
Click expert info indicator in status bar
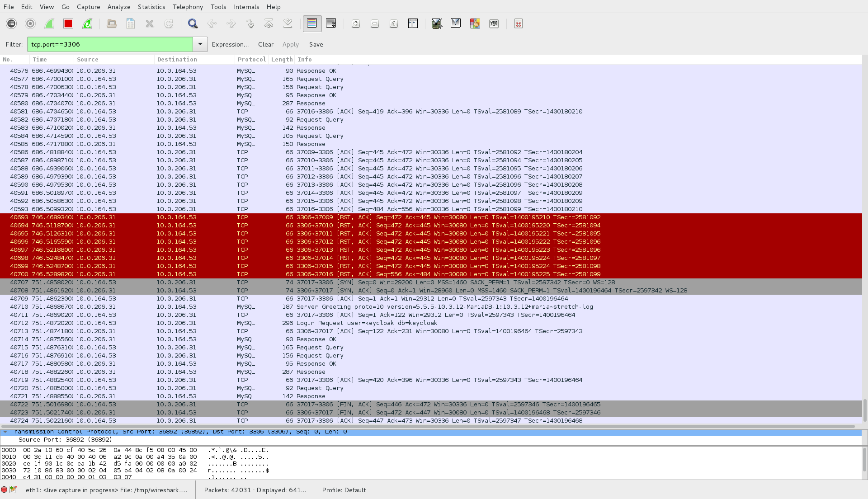pyautogui.click(x=4, y=490)
